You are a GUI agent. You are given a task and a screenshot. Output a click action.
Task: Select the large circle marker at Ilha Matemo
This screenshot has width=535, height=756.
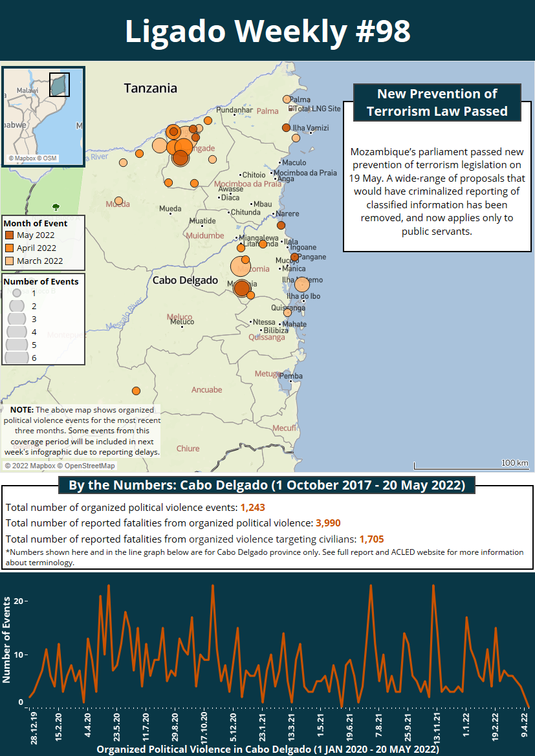[x=302, y=285]
